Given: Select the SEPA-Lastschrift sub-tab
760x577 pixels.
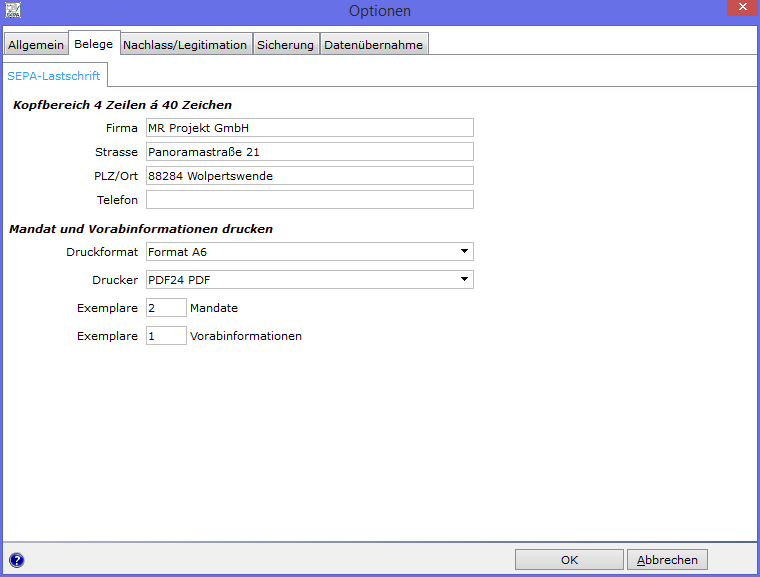Looking at the screenshot, I should (54, 76).
